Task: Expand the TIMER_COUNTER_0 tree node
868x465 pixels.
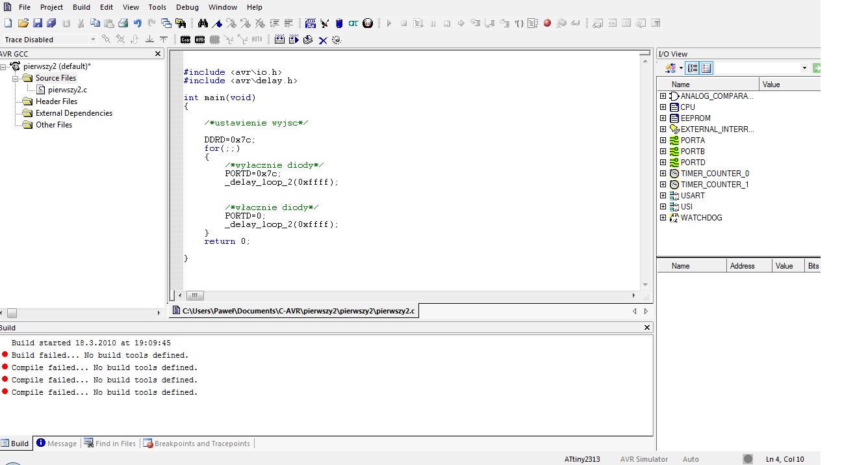Action: point(663,174)
